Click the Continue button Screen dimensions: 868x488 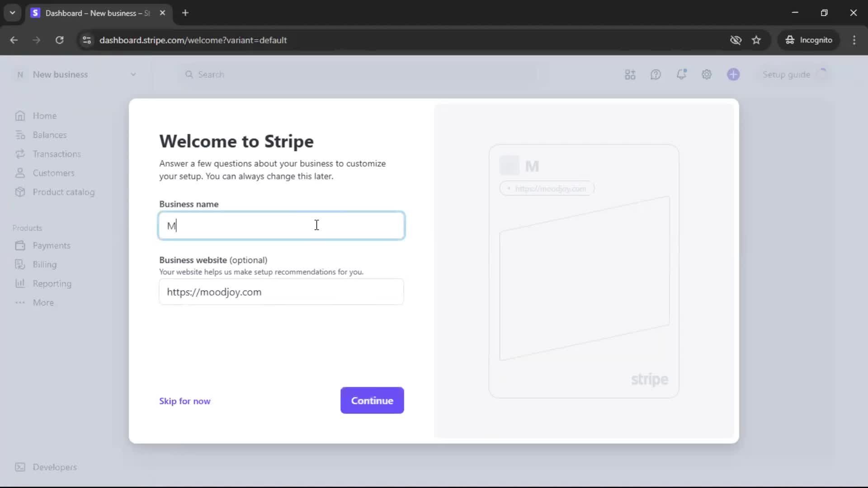point(372,400)
